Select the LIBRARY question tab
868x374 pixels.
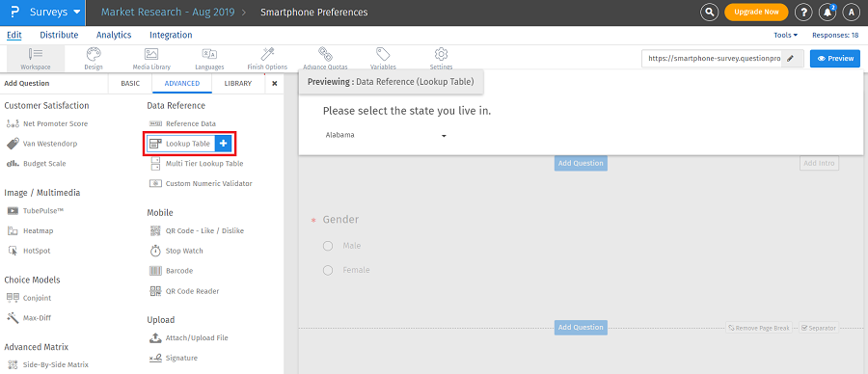[x=238, y=84]
